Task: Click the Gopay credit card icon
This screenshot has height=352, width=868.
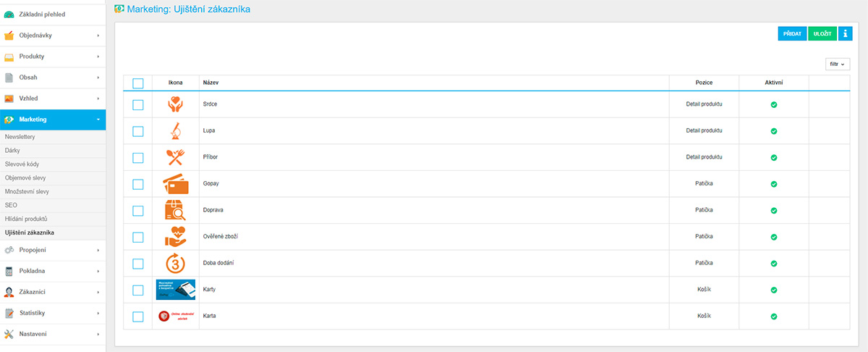Action: click(175, 184)
